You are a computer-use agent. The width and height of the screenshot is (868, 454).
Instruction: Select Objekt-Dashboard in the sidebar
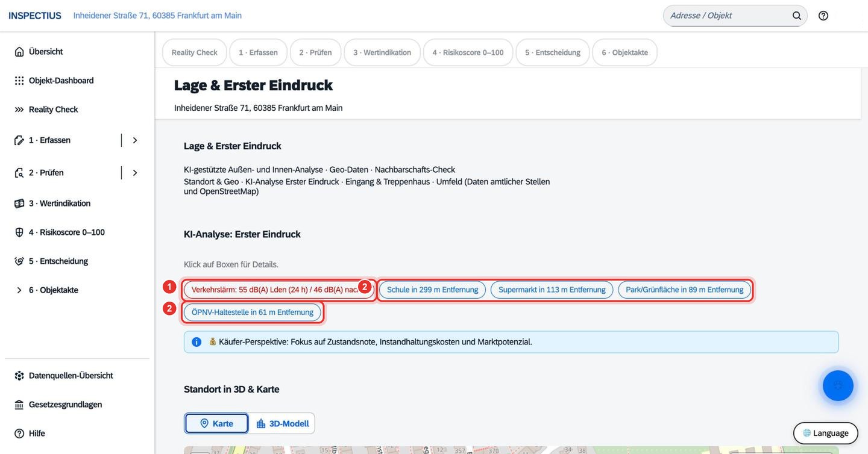[x=61, y=81]
